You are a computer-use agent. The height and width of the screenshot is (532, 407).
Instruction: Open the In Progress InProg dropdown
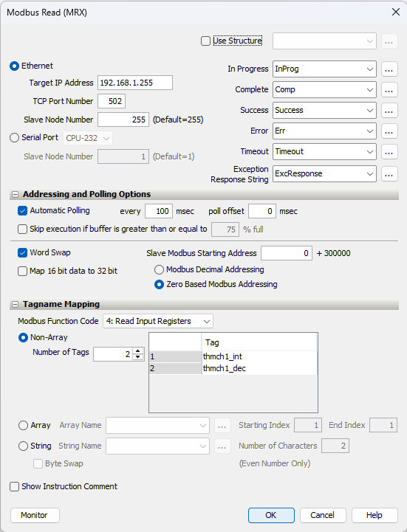coord(324,69)
